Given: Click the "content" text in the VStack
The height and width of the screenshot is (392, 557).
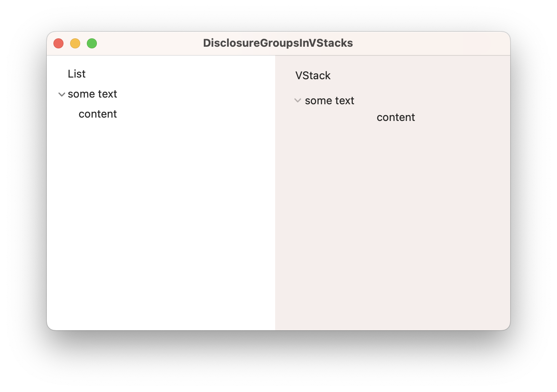Looking at the screenshot, I should [395, 118].
